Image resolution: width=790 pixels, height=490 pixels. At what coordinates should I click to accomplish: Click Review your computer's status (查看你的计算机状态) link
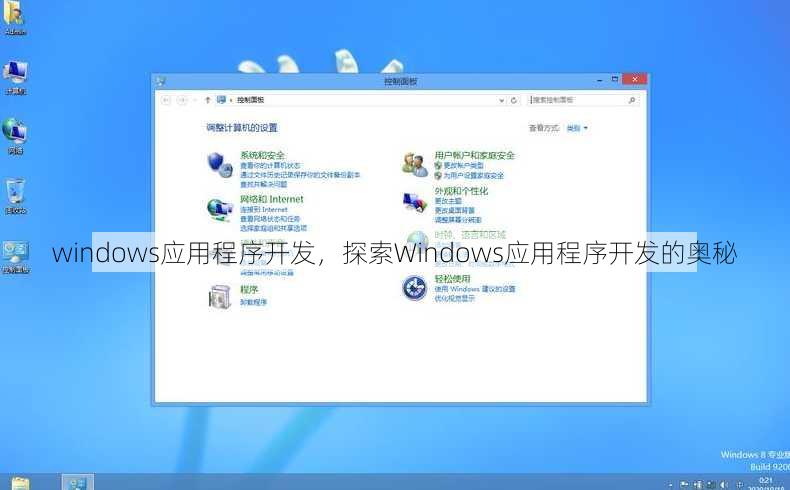click(270, 165)
